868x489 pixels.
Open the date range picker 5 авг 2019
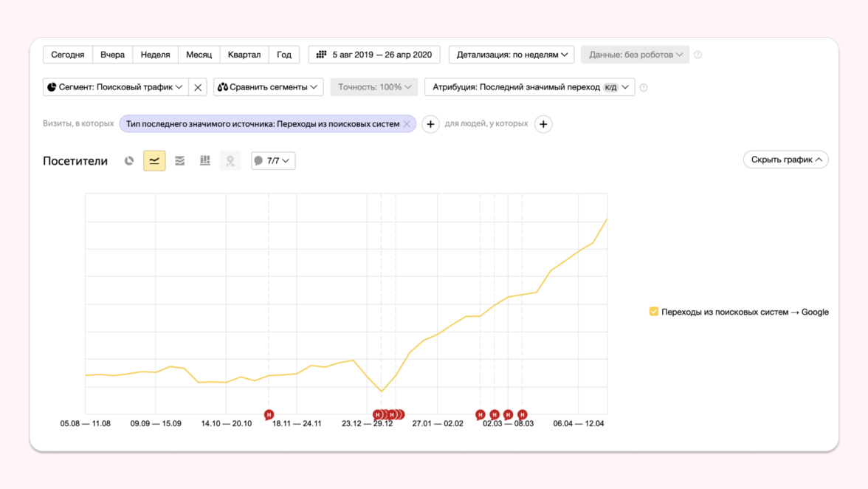pyautogui.click(x=374, y=55)
